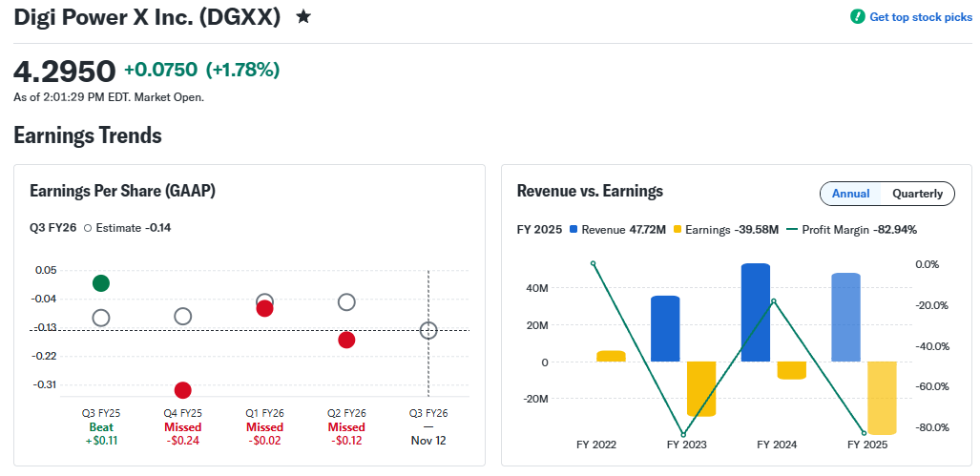Screen dimensions: 980x476
Task: Select the Q4 FY25 estimate circle
Action: point(182,316)
